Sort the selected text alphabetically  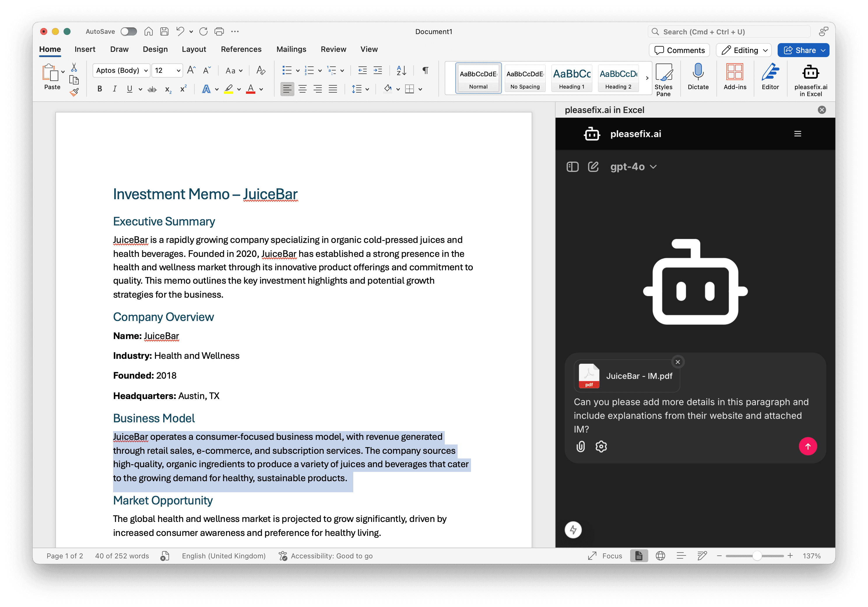pyautogui.click(x=401, y=70)
